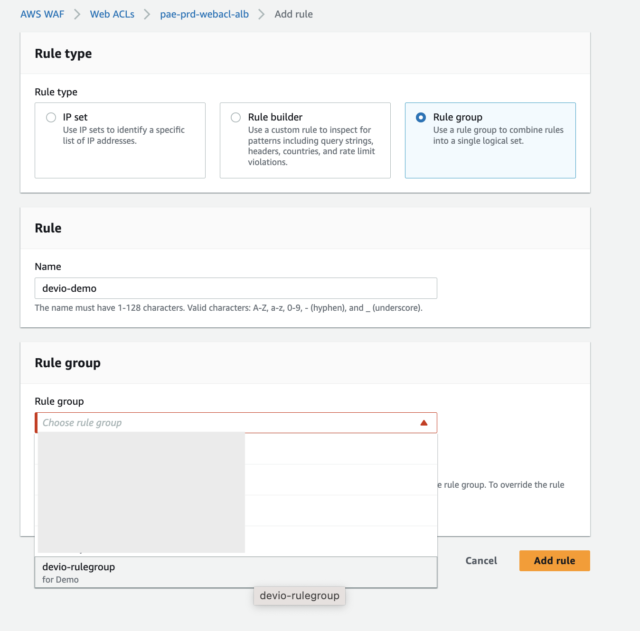640x631 pixels.
Task: Select the IP set radio button
Action: [x=51, y=118]
